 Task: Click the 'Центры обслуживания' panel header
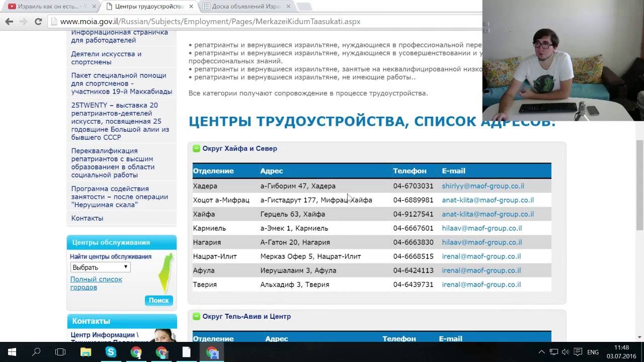click(122, 242)
